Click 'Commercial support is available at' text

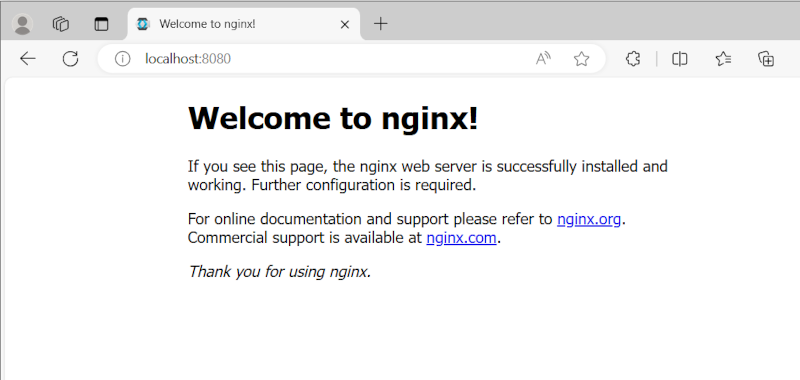point(305,238)
